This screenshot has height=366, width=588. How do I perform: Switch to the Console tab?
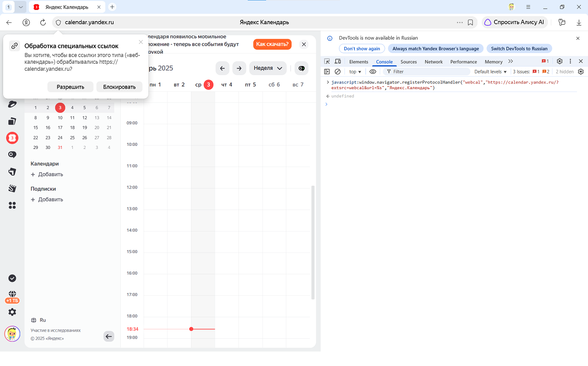[x=384, y=62]
